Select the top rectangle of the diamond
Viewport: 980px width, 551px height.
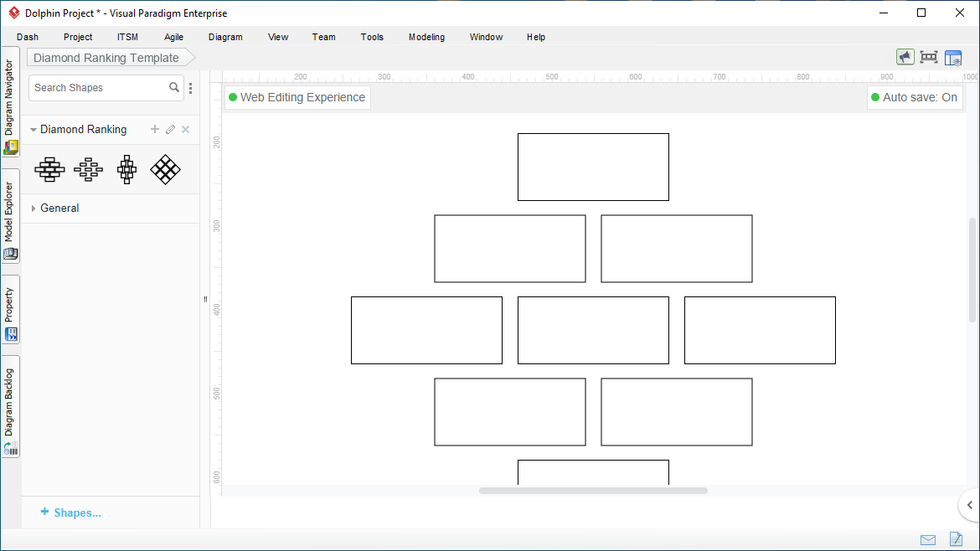593,167
